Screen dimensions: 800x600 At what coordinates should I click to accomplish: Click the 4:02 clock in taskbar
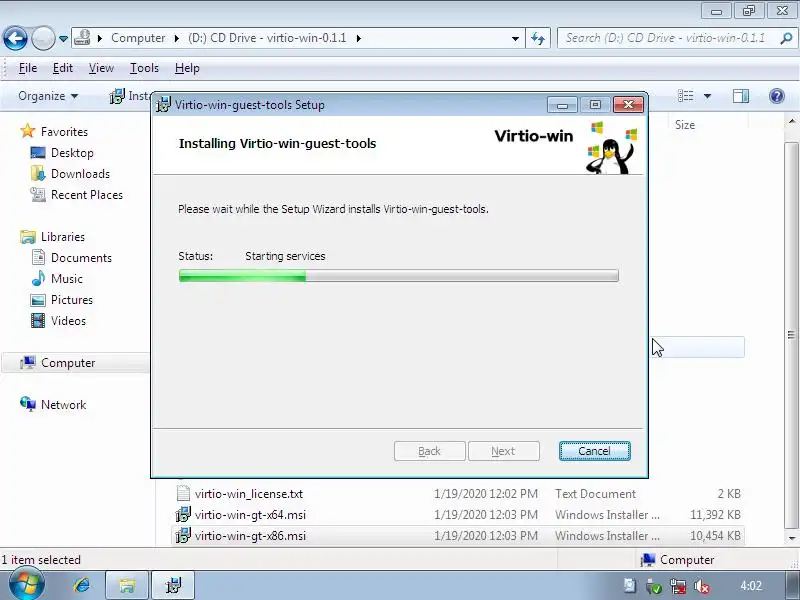(x=750, y=586)
